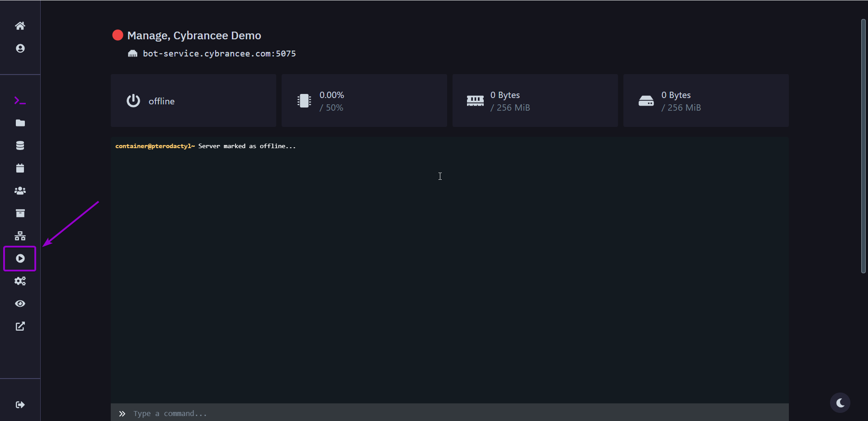Viewport: 868px width, 421px height.
Task: Click the red server status indicator
Action: tap(118, 35)
